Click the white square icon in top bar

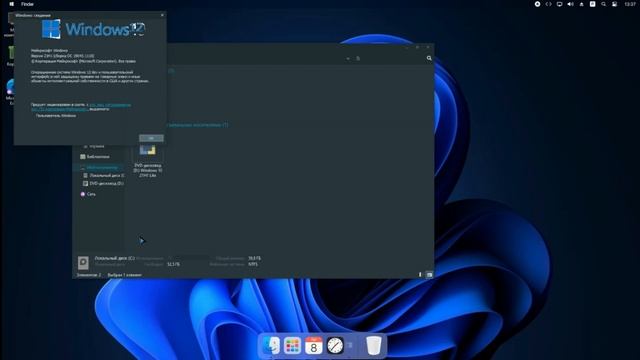pos(592,4)
